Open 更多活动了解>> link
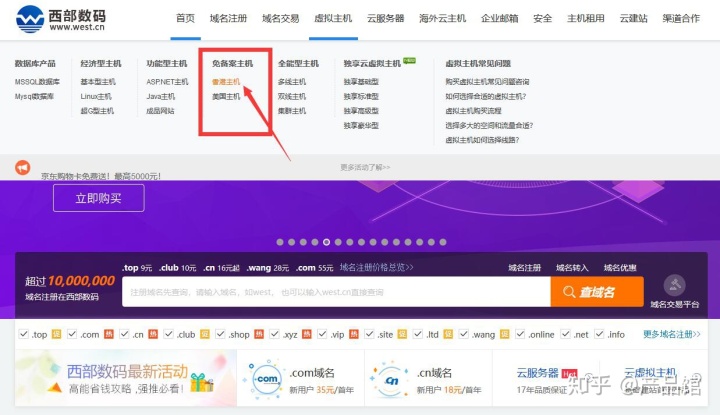This screenshot has width=720, height=415. coord(365,167)
